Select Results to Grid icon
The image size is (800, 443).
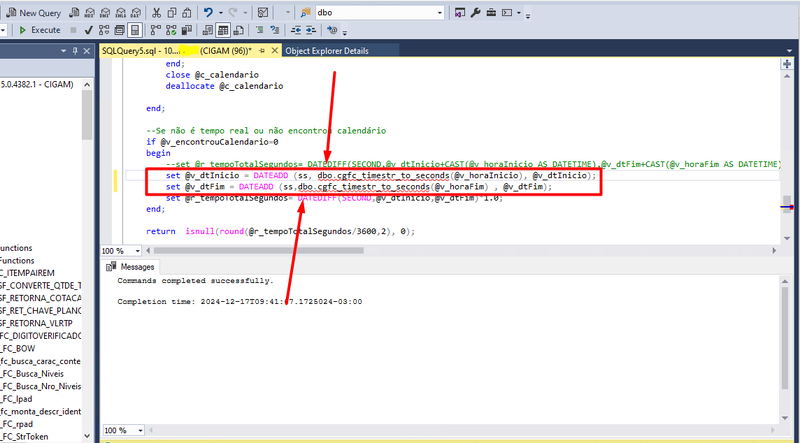[223, 30]
